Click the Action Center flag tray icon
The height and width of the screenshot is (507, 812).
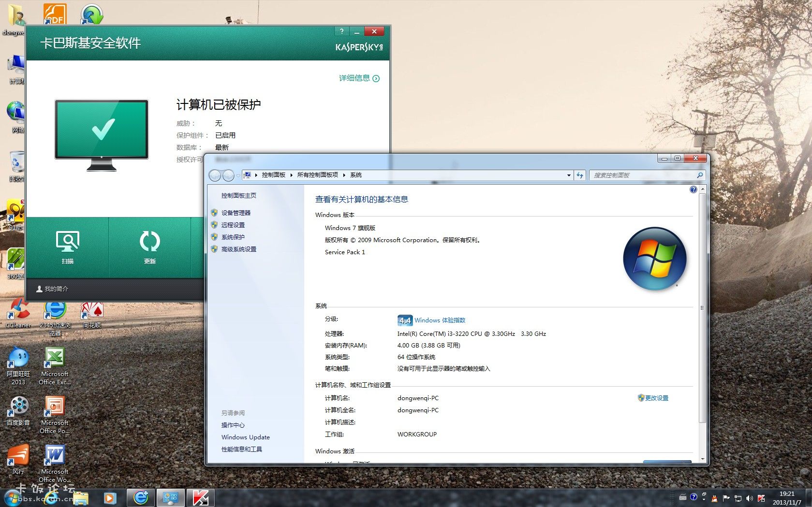coord(726,498)
